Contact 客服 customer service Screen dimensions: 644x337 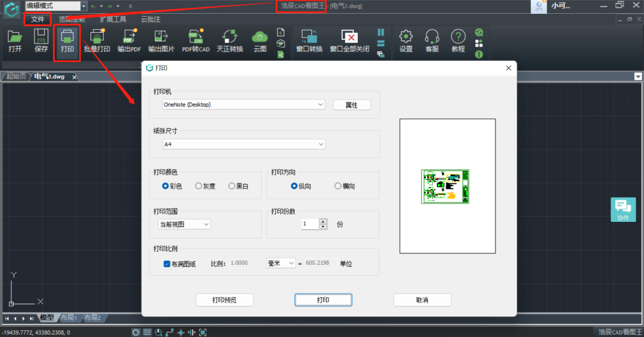pyautogui.click(x=432, y=41)
